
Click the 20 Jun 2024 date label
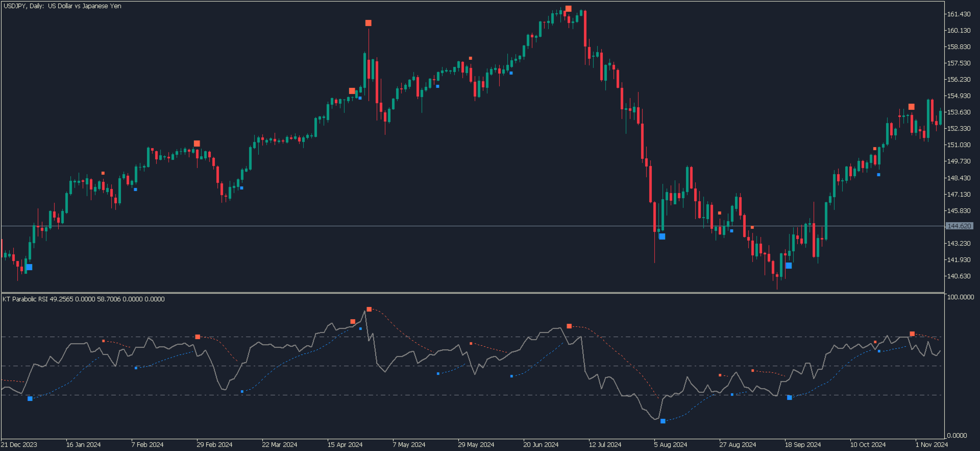(541, 445)
